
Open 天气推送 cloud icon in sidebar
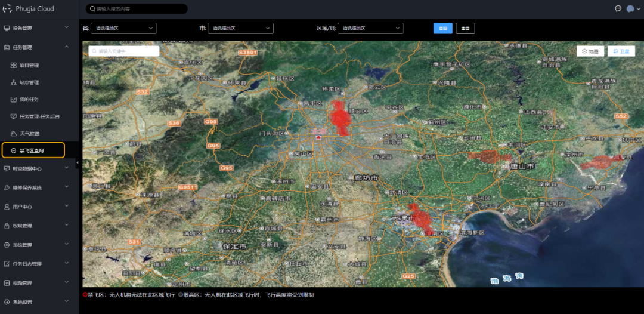click(x=14, y=133)
